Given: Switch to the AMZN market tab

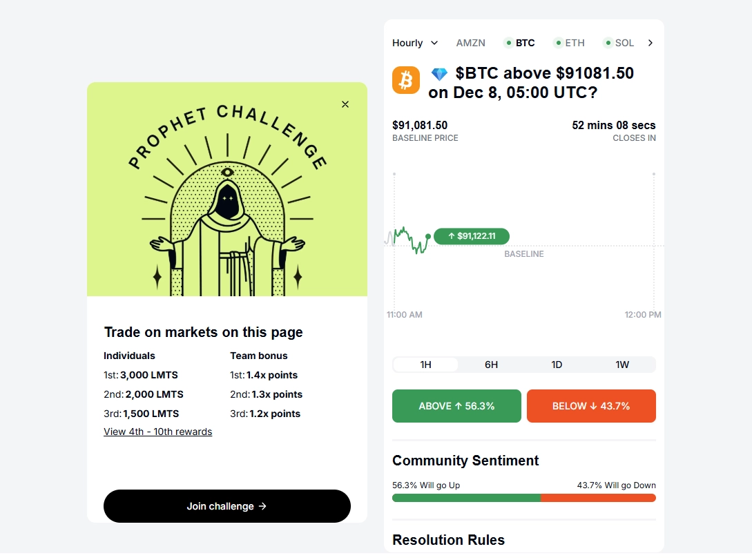Looking at the screenshot, I should 471,43.
